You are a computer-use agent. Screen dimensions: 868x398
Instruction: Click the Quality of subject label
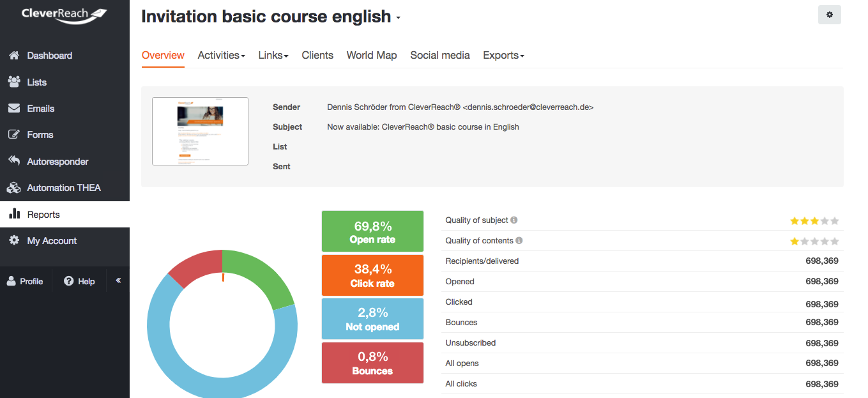pos(477,220)
